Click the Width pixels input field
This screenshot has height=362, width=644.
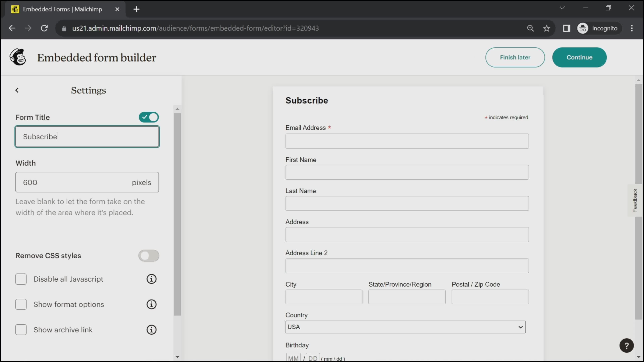(x=87, y=183)
